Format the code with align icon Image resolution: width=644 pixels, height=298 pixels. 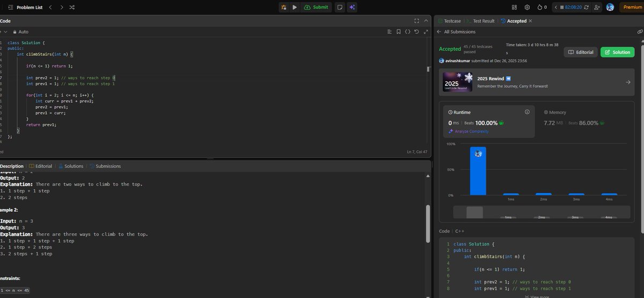[x=390, y=32]
